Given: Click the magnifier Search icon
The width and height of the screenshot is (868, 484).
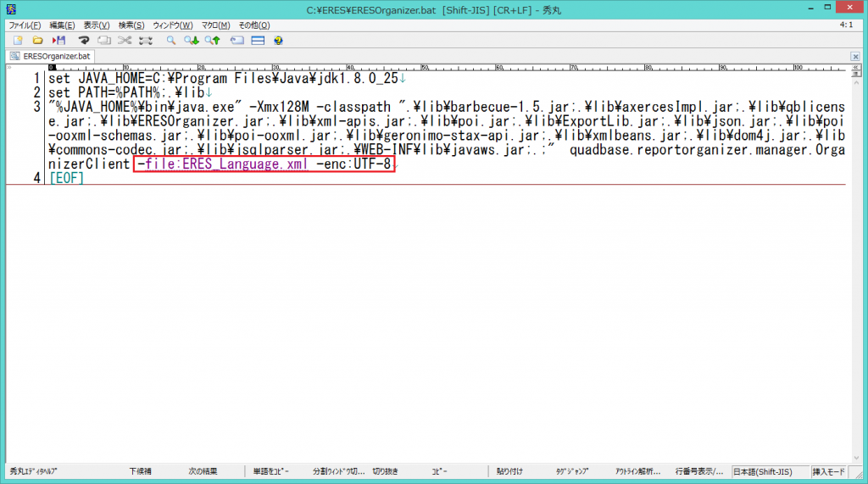Looking at the screenshot, I should click(170, 40).
